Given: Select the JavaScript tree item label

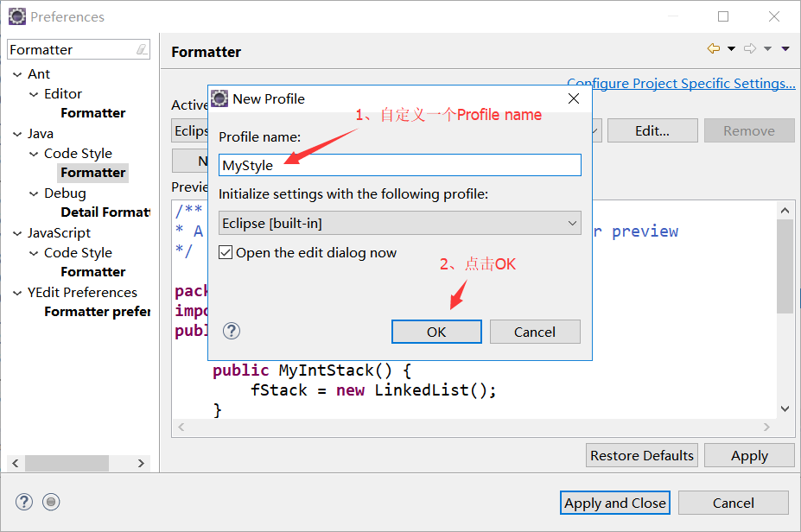Looking at the screenshot, I should 59,233.
